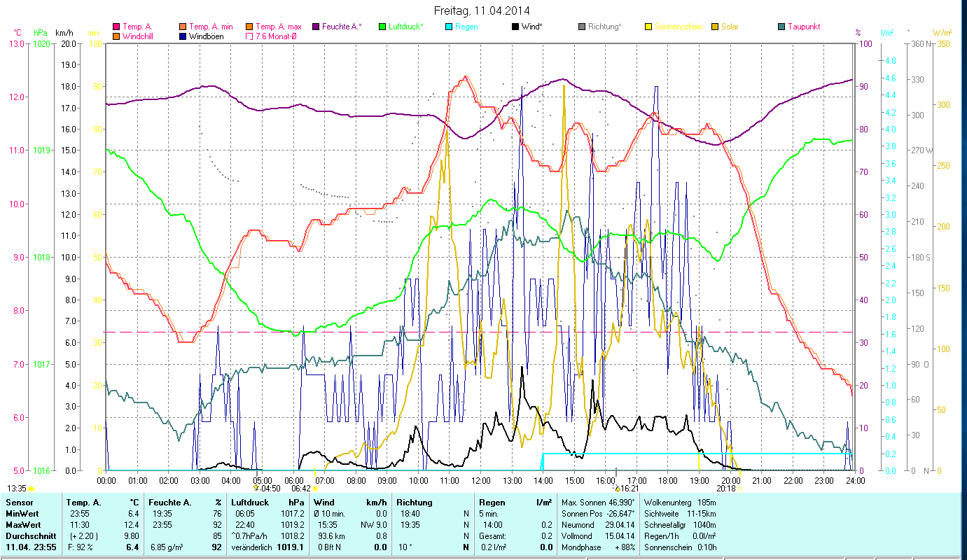The width and height of the screenshot is (967, 560).
Task: Click the marker beside 16:21
Action: [x=616, y=488]
